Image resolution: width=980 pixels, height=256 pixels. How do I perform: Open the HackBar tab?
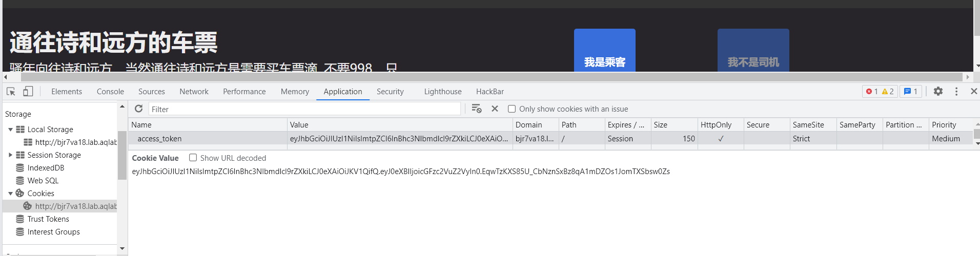tap(490, 91)
